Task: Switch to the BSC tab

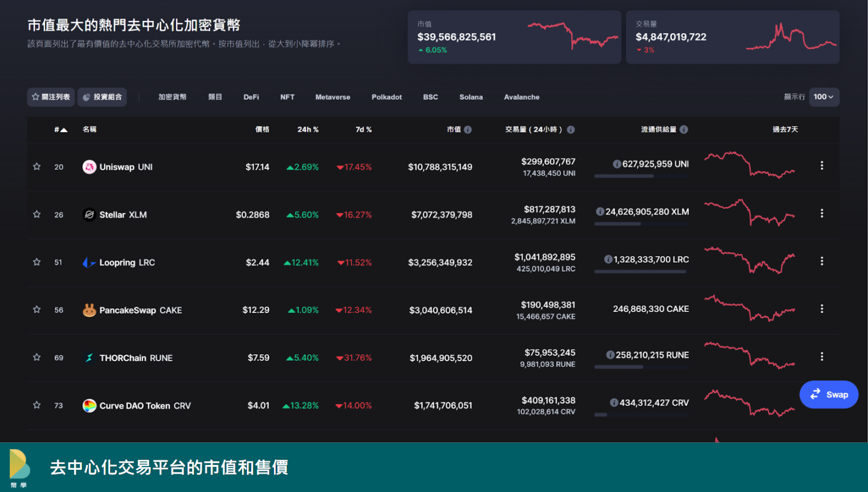Action: [x=431, y=97]
